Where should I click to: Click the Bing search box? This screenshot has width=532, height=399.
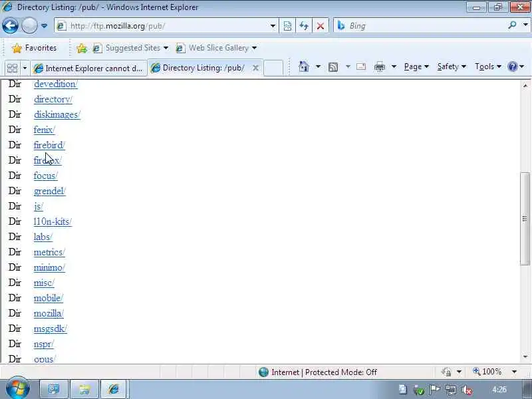pyautogui.click(x=421, y=26)
